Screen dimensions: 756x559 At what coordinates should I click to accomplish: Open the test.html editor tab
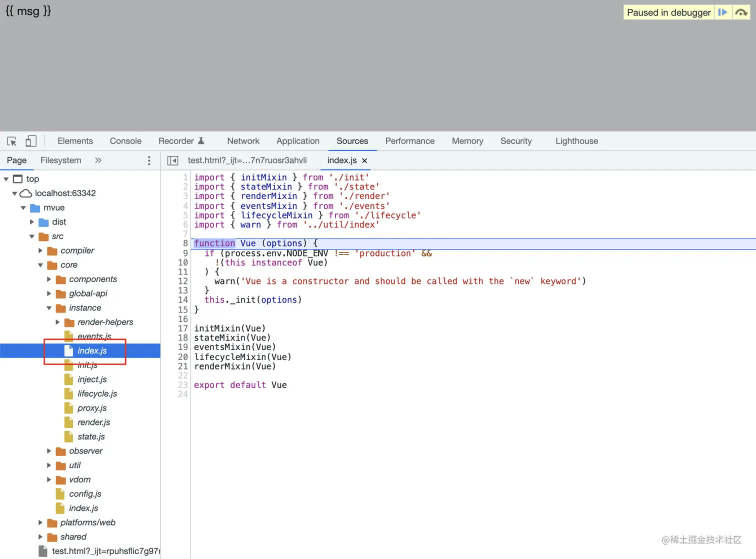247,160
